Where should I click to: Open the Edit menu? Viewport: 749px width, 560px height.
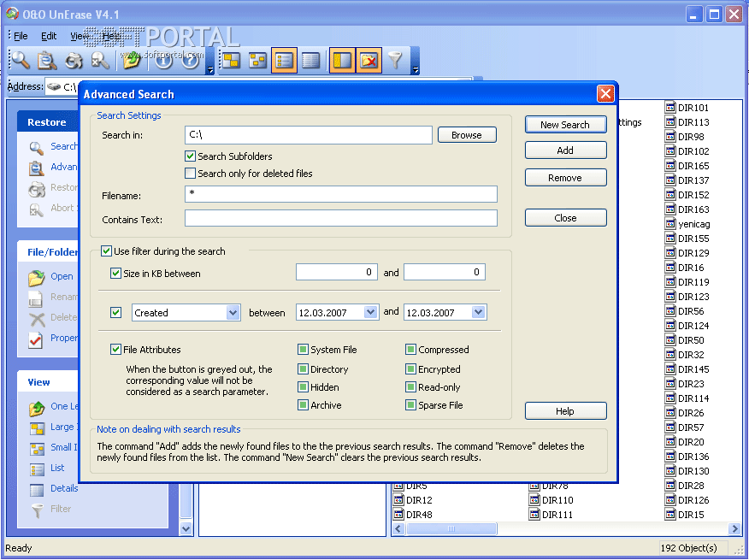point(49,36)
